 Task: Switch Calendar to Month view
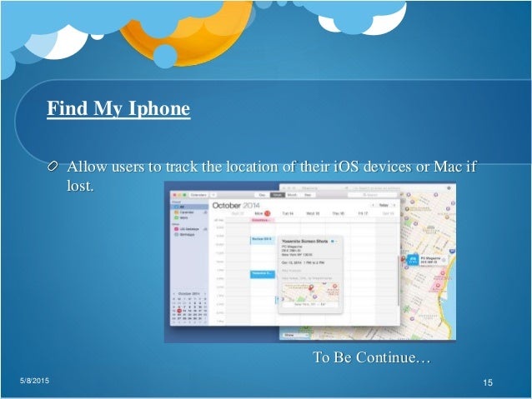292,195
